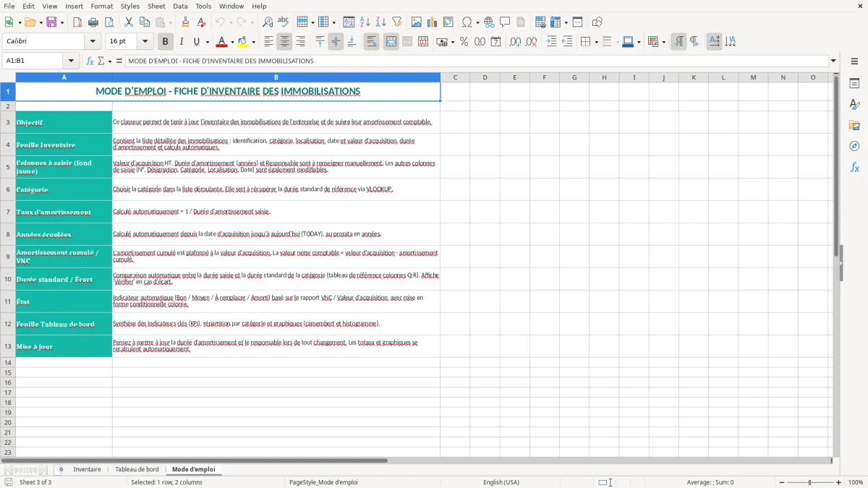868x488 pixels.
Task: Open the Tools menu
Action: point(203,6)
